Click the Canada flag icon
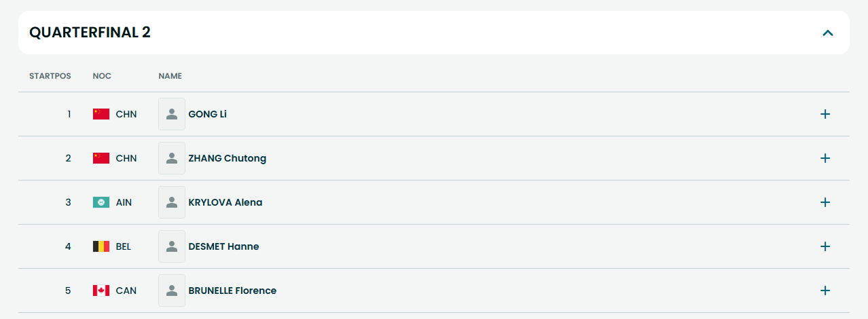Screen dimensions: 868x319 [101, 290]
